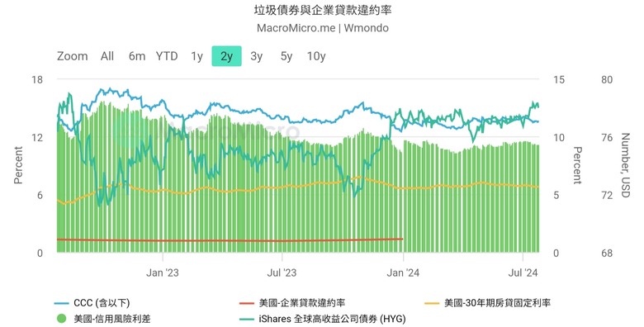644x327 pixels.
Task: Click the highlighted 2y zoom button
Action: tap(227, 56)
